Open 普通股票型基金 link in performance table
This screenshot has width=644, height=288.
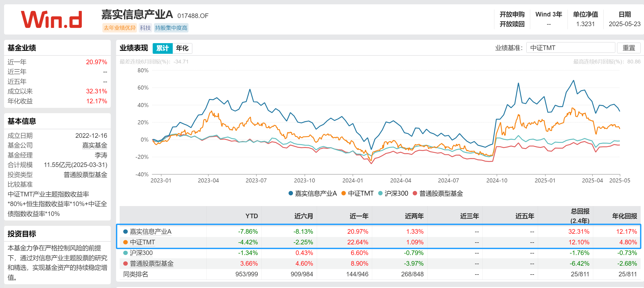(x=152, y=263)
